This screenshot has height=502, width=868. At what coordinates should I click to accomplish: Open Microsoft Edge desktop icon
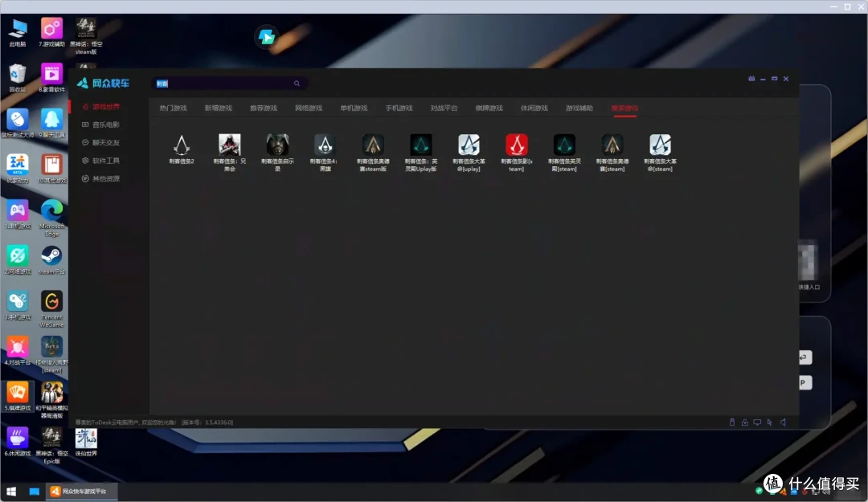pos(51,218)
